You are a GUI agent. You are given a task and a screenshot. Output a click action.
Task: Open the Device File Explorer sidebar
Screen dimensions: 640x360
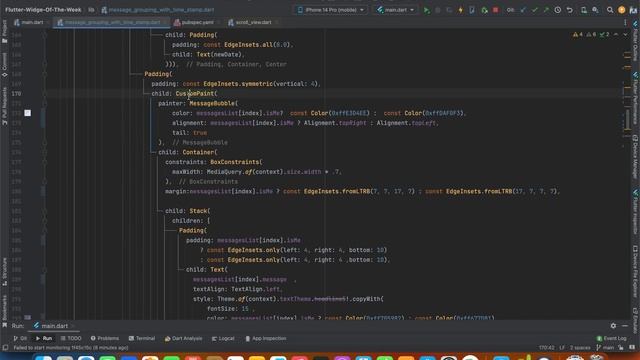pyautogui.click(x=636, y=272)
